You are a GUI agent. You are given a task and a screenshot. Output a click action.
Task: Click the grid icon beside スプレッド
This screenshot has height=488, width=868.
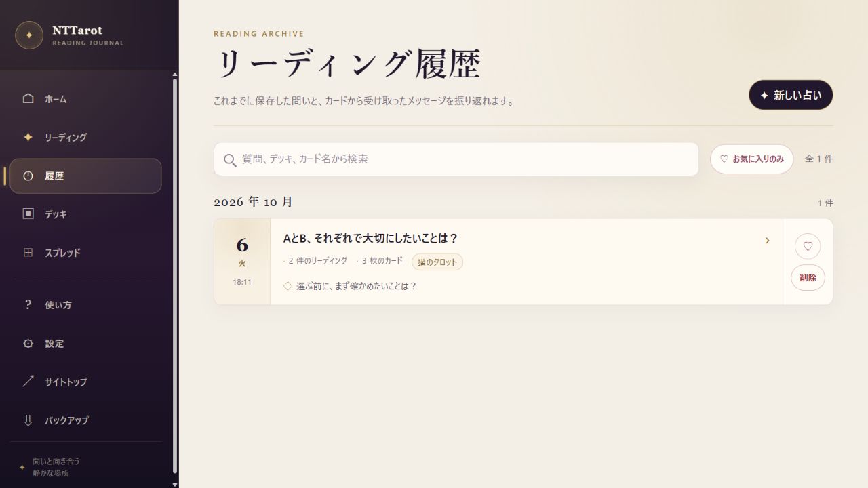[28, 253]
